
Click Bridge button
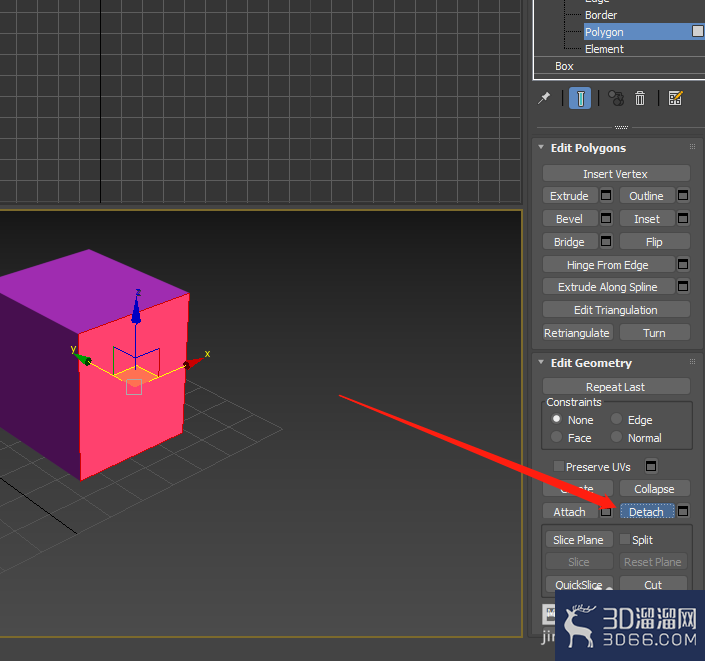(570, 242)
